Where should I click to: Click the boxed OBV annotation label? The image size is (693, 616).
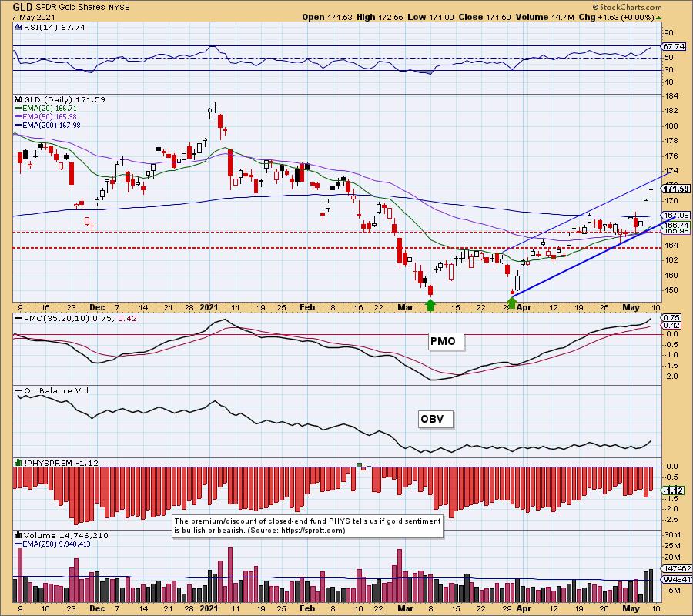(x=435, y=419)
